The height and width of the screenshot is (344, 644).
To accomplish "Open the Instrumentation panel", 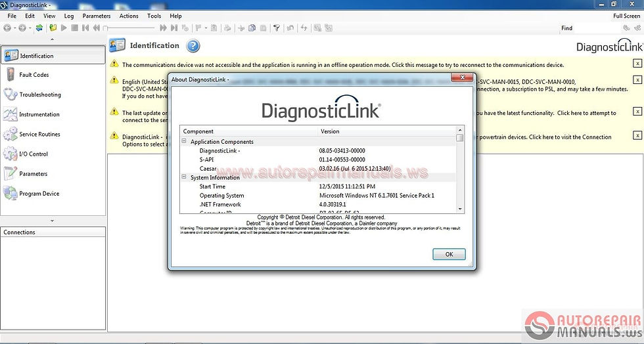I will (53, 114).
